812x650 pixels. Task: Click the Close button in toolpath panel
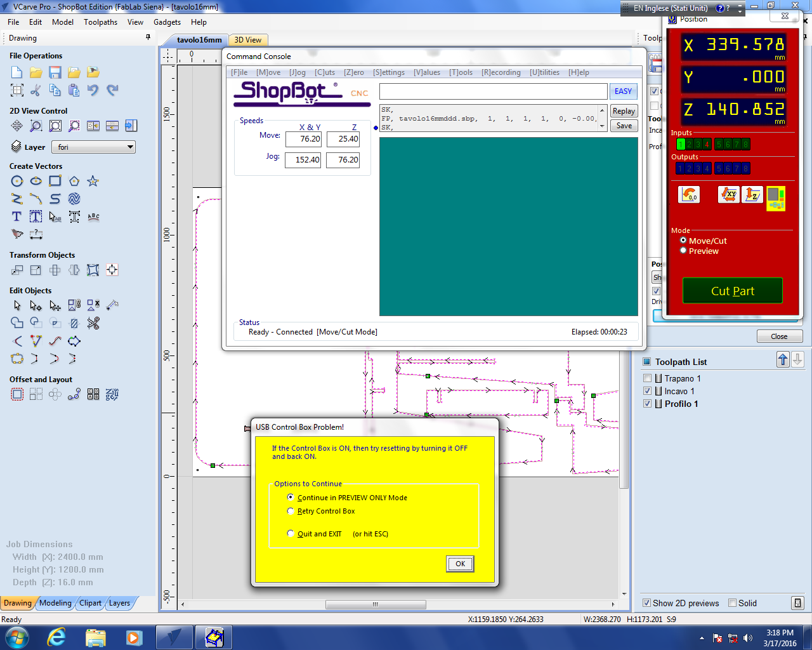(779, 336)
